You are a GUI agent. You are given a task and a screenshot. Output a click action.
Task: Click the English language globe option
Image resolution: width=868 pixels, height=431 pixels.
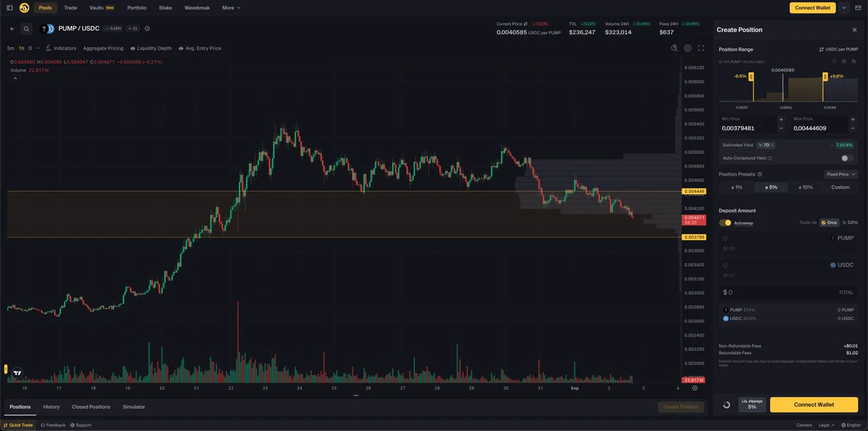[850, 425]
